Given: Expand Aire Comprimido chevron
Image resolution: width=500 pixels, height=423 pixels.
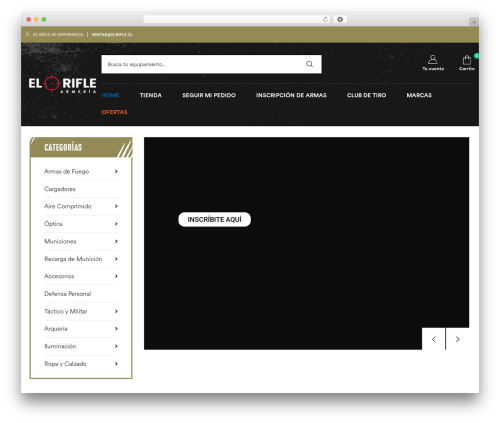Looking at the screenshot, I should (116, 206).
